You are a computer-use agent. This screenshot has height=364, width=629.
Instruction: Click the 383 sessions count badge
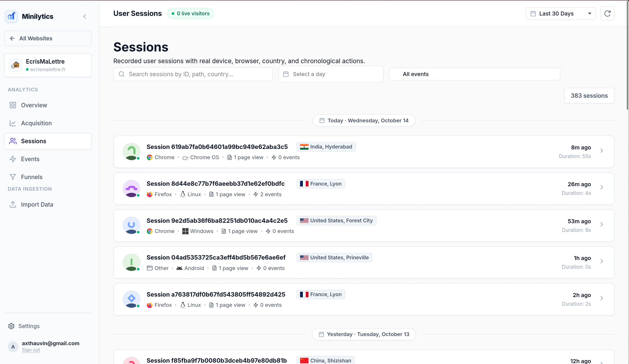(x=589, y=96)
